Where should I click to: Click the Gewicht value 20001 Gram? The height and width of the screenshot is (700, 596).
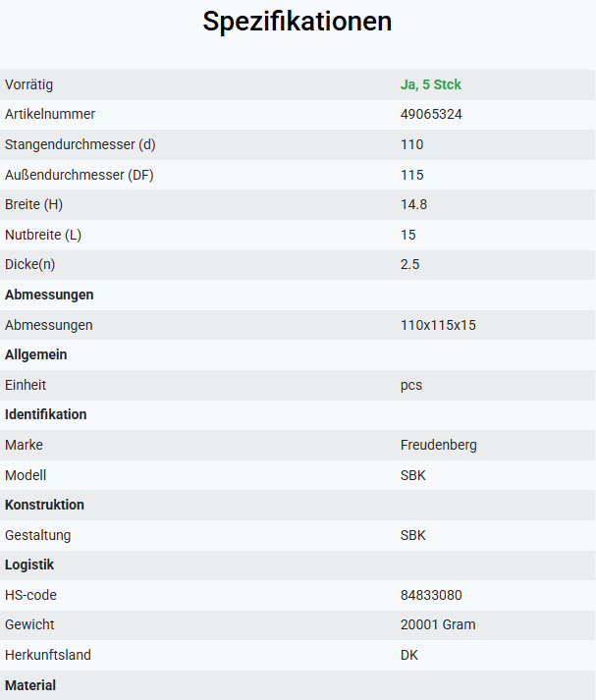tap(438, 624)
